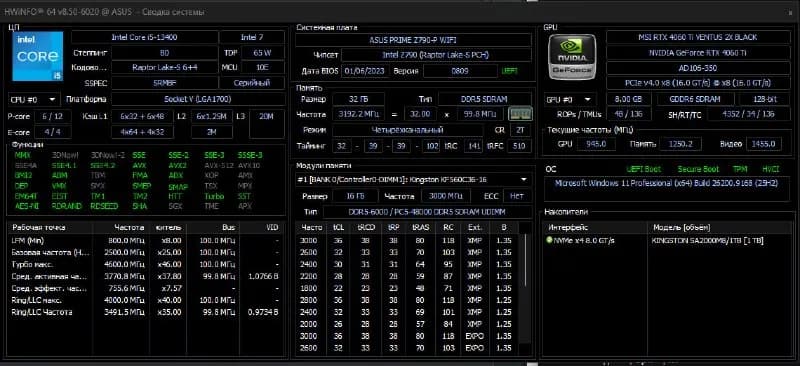Click the GDDR6 SDRAM memory type field
Viewport: 800px width, 366px height.
pyautogui.click(x=695, y=99)
